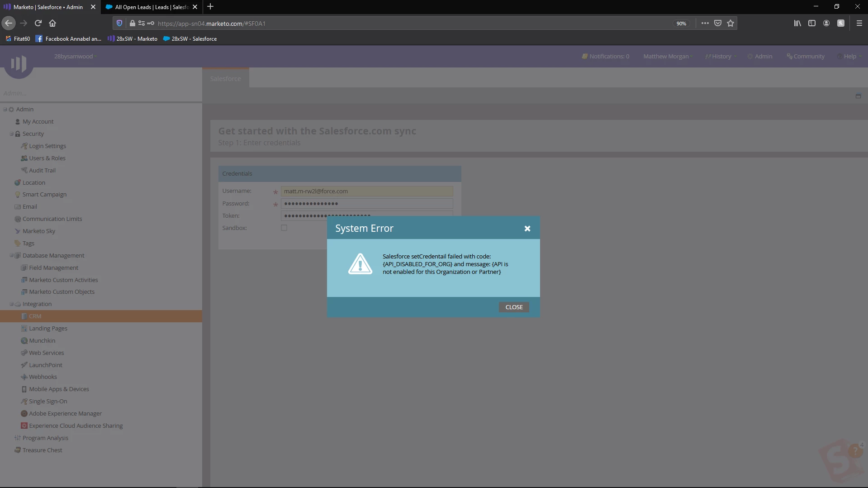Open the Help menu
This screenshot has height=488, width=868.
coord(849,56)
